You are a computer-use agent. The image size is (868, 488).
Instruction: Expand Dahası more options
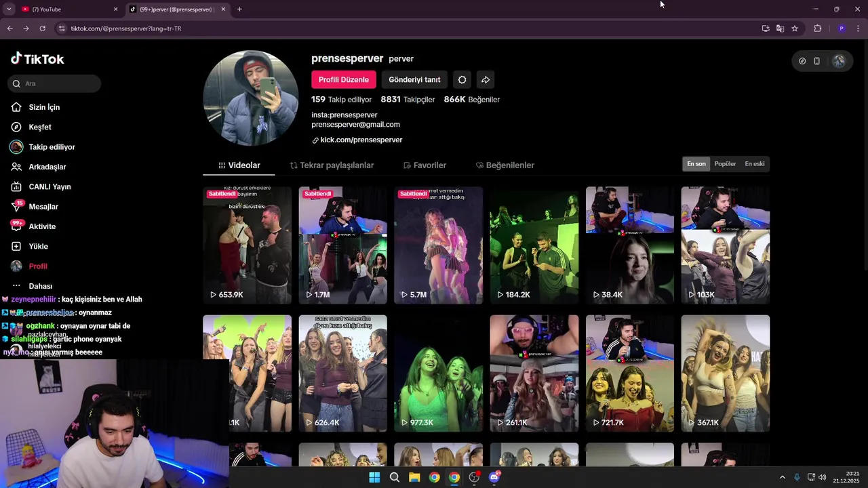[x=40, y=286]
